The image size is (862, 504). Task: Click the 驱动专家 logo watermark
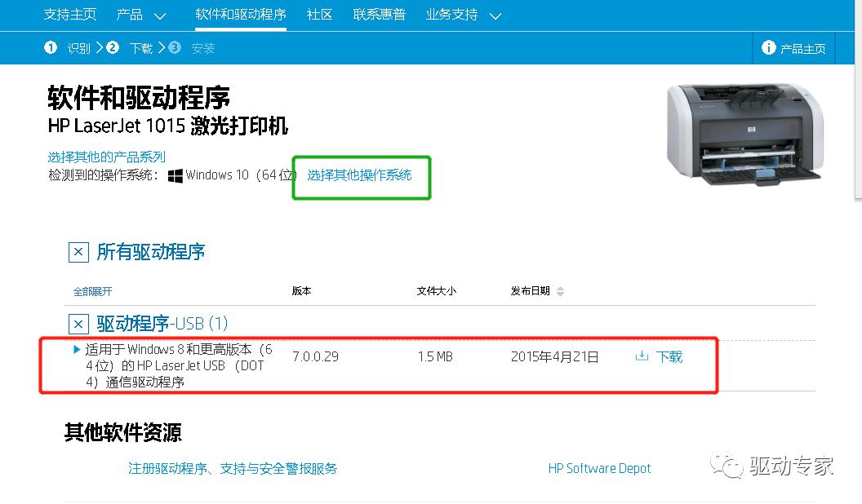[x=780, y=467]
